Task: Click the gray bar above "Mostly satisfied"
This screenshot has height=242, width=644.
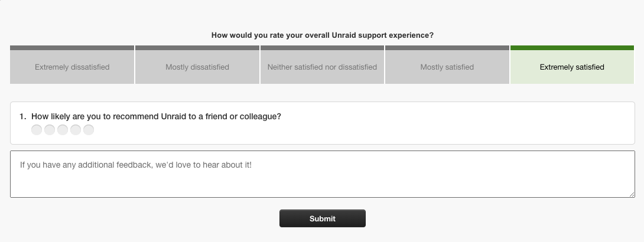Action: (447, 48)
